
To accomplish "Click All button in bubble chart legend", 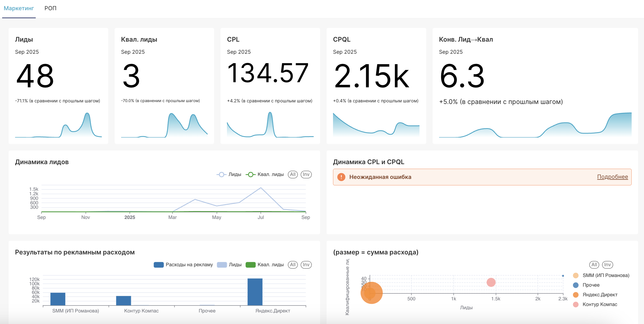I will 594,265.
